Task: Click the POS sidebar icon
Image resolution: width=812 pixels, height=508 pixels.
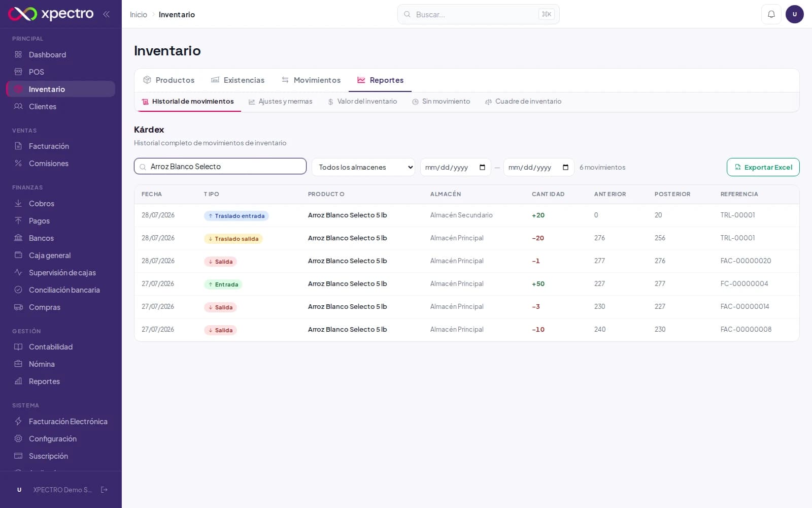Action: [18, 72]
